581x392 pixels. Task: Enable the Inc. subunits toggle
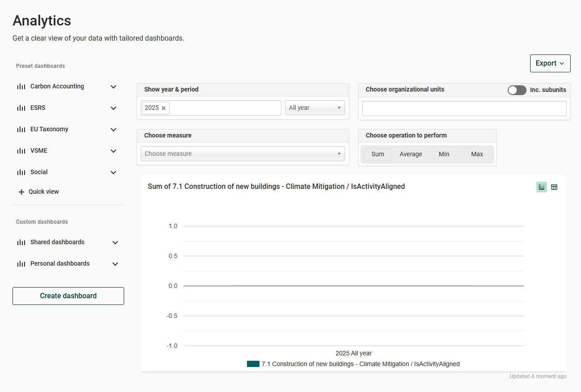517,90
